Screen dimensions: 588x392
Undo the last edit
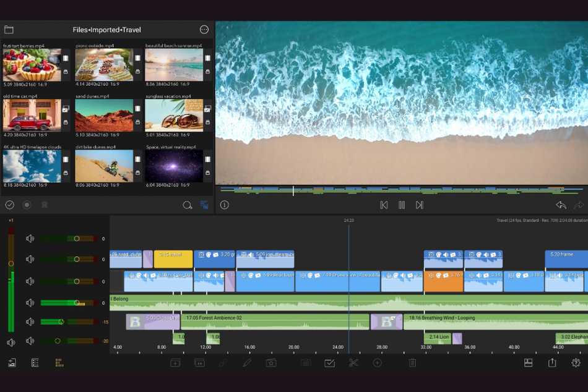click(x=561, y=205)
